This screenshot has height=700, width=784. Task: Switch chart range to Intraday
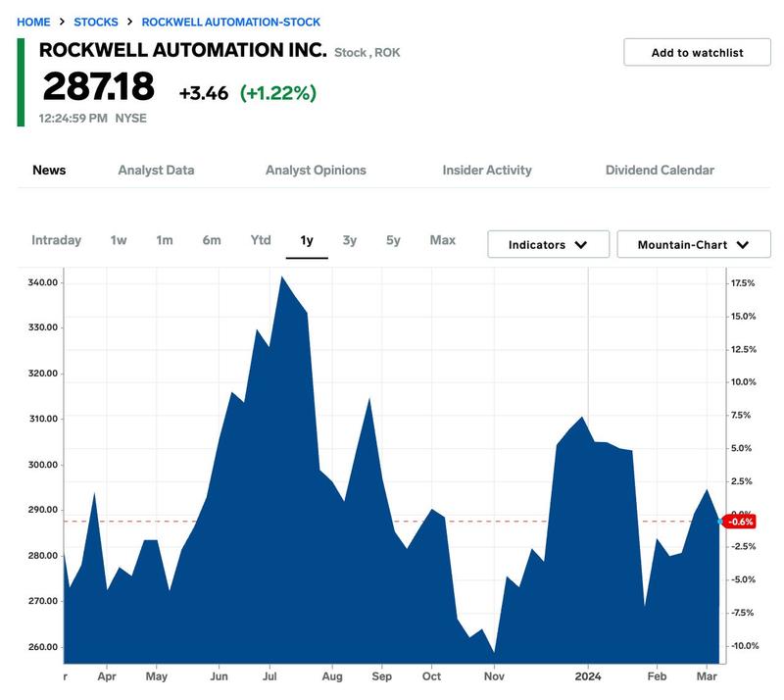coord(56,240)
